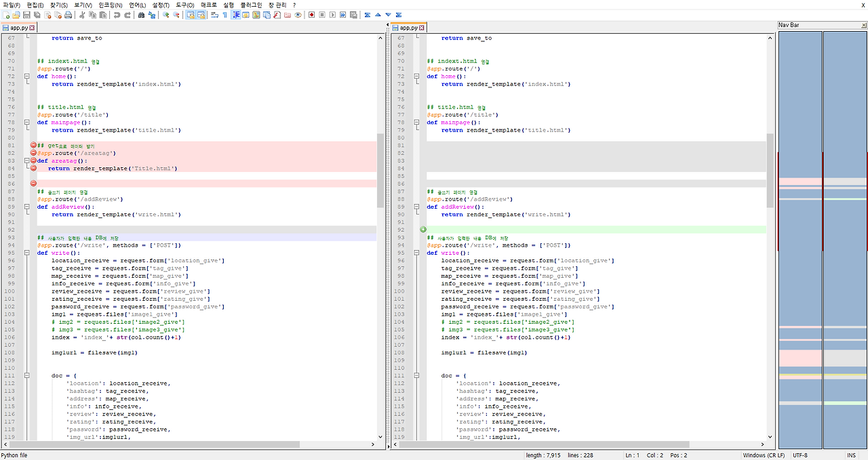The width and height of the screenshot is (868, 460).
Task: Open the Replace dialog icon
Action: (x=151, y=15)
